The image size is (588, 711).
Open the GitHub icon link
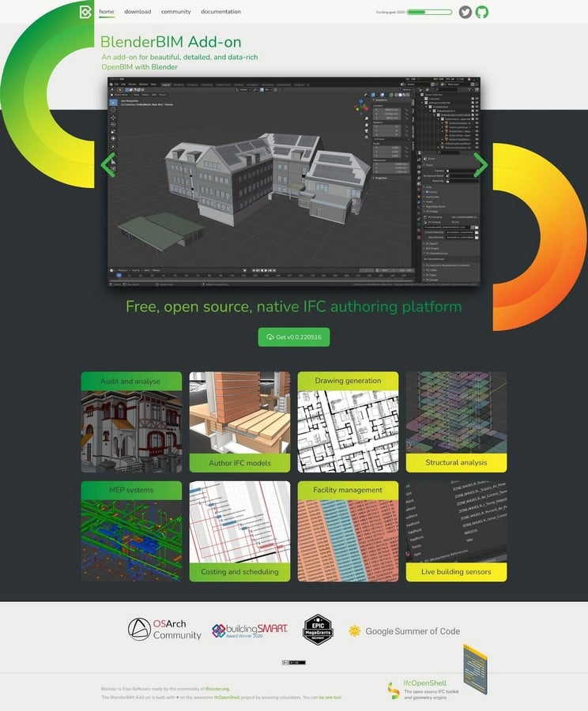(x=482, y=12)
